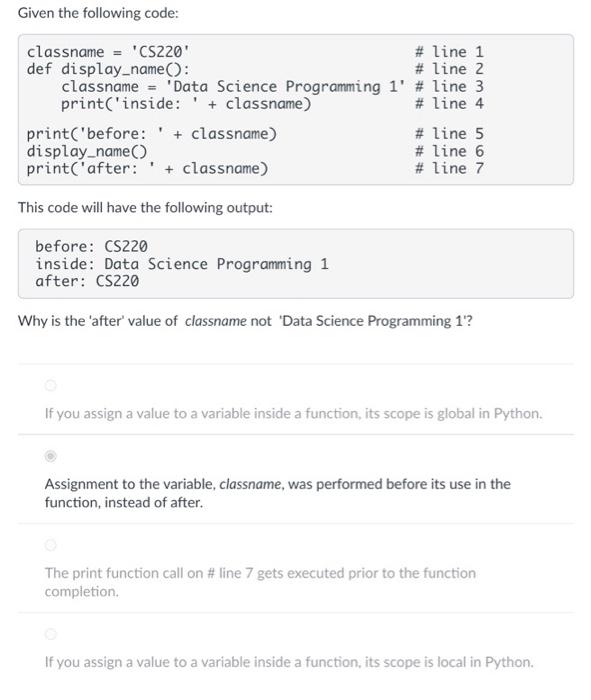The image size is (591, 700).
Task: Click answer text 'Assignment to the variable, classname'
Action: pyautogui.click(x=164, y=484)
